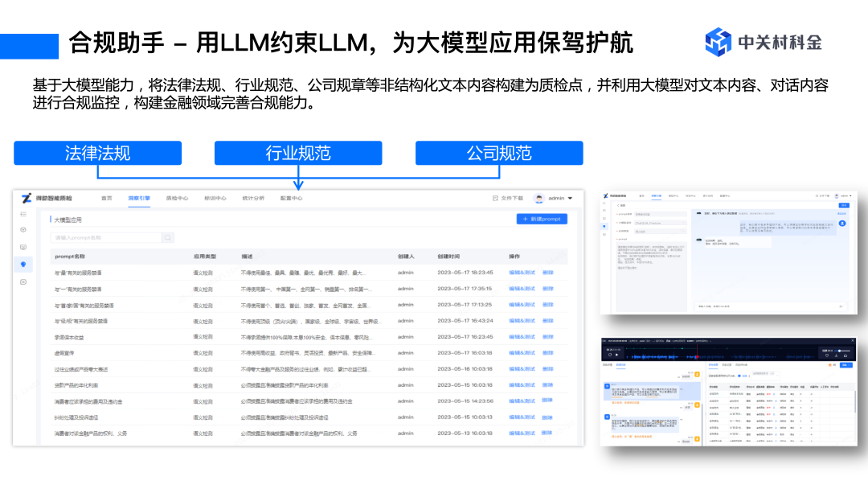Click the 新建prompt button

(542, 219)
